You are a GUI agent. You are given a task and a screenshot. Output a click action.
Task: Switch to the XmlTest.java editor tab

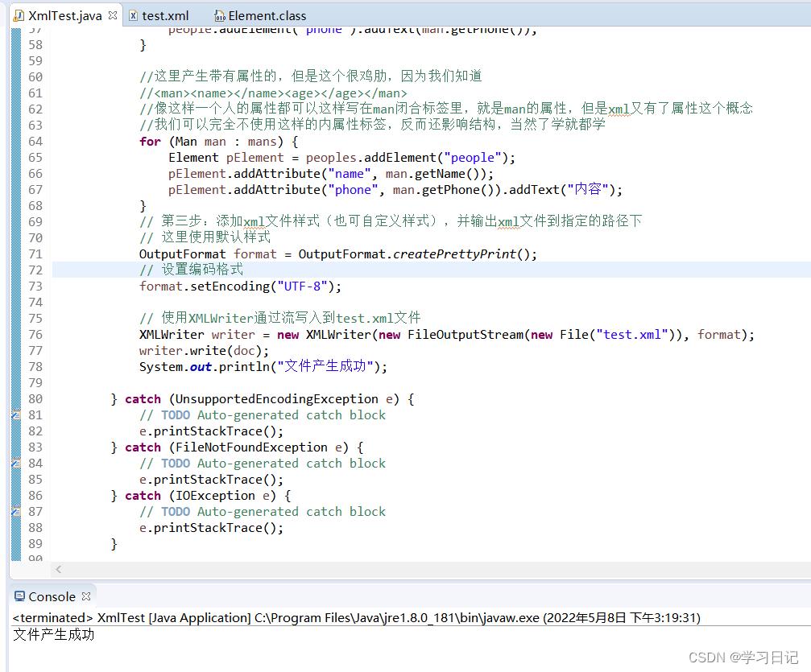tap(64, 16)
